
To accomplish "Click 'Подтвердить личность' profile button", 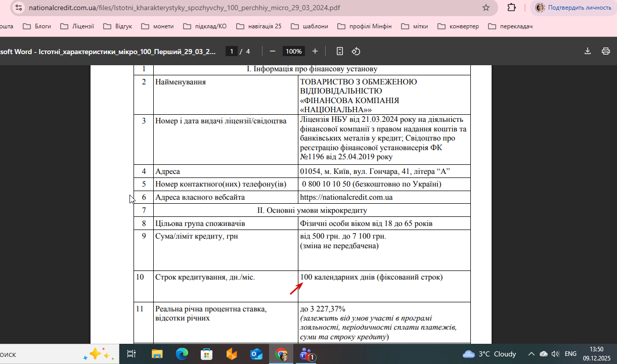I will 573,8.
